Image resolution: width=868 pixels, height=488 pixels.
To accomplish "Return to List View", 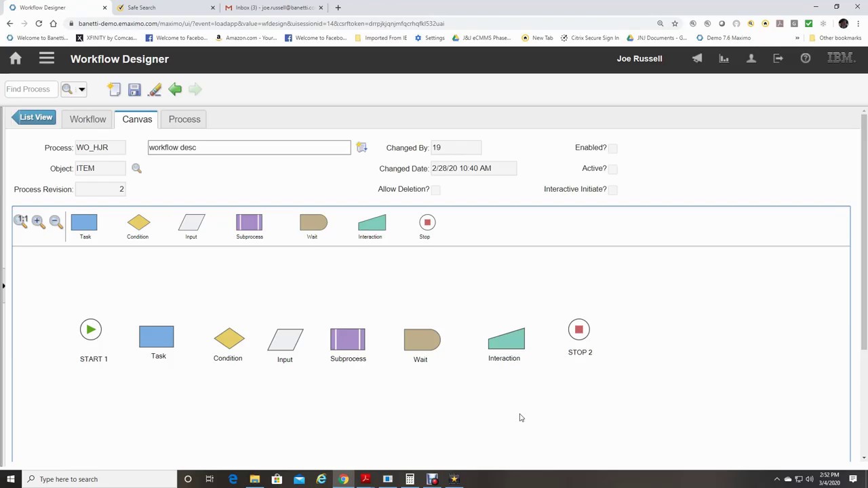I will point(33,117).
